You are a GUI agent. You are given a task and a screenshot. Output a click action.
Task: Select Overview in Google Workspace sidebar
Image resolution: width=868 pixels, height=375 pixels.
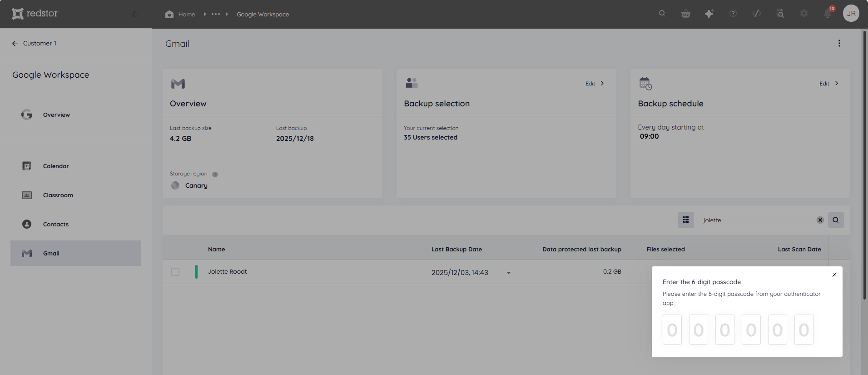[x=56, y=115]
